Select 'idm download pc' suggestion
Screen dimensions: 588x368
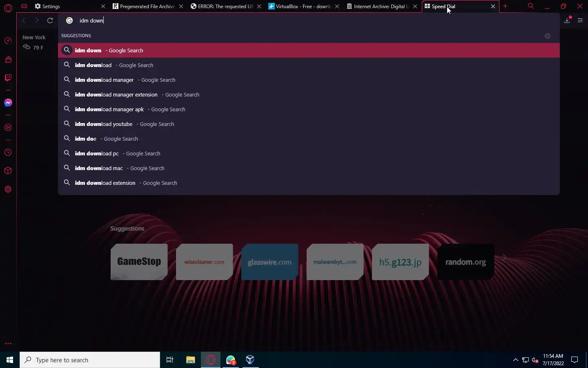click(x=309, y=153)
